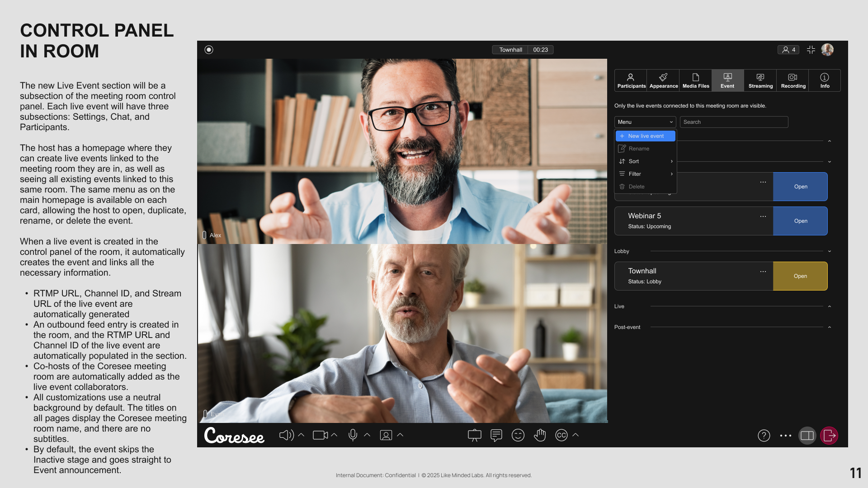This screenshot has height=488, width=868.
Task: Switch to the Streaming tab
Action: tap(760, 80)
